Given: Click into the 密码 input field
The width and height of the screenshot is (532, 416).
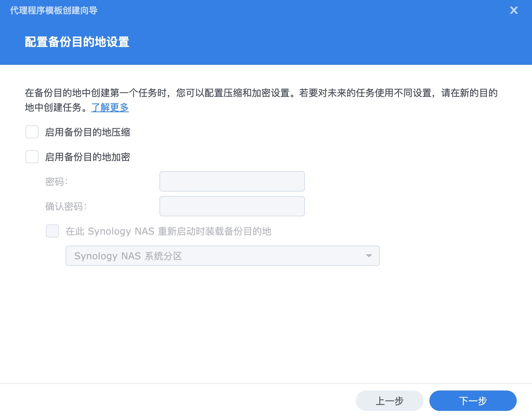Looking at the screenshot, I should pos(232,181).
